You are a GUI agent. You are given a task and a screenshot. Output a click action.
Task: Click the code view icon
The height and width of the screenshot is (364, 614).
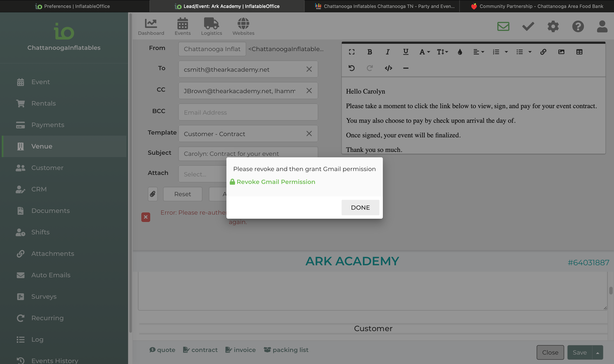[388, 68]
